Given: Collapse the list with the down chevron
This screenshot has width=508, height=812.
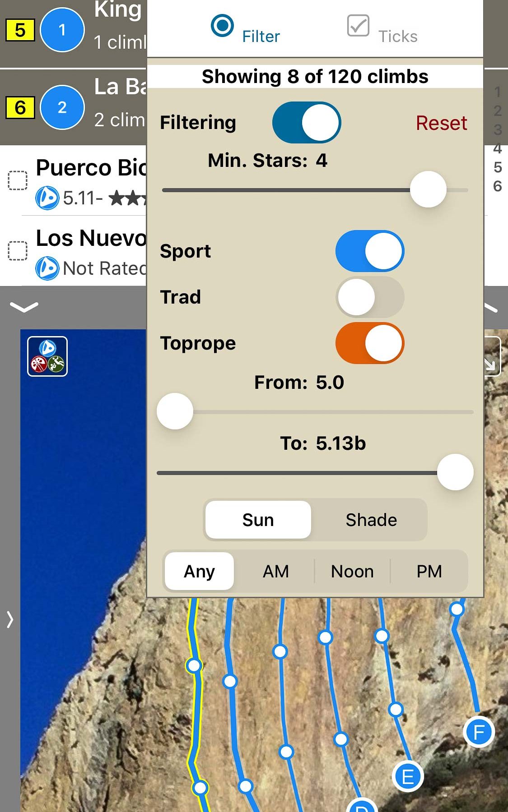Looking at the screenshot, I should tap(24, 307).
